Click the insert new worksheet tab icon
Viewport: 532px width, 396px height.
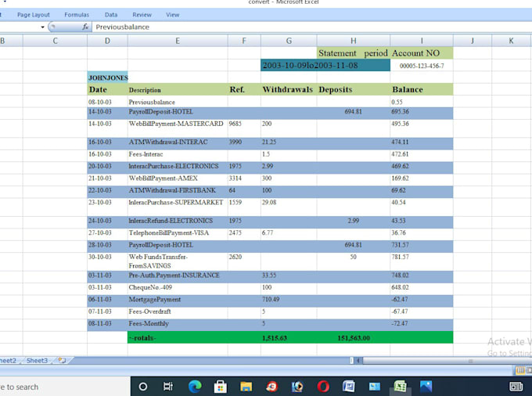(62, 360)
